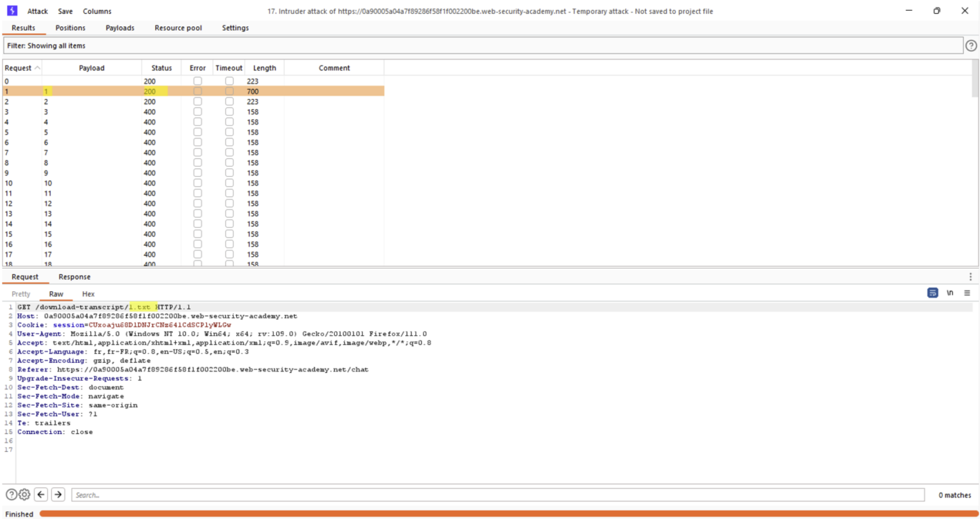Open more options beside the Response tab
Screen dimensions: 980x519
coord(971,276)
